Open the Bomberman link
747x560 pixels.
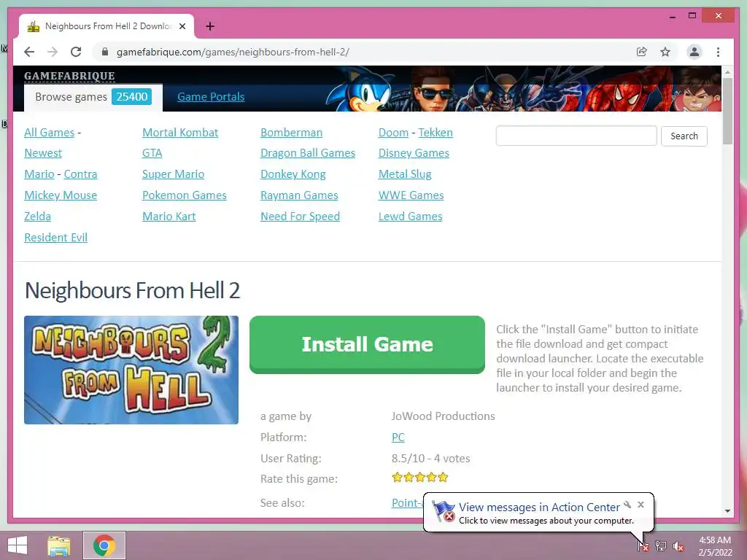pyautogui.click(x=292, y=133)
